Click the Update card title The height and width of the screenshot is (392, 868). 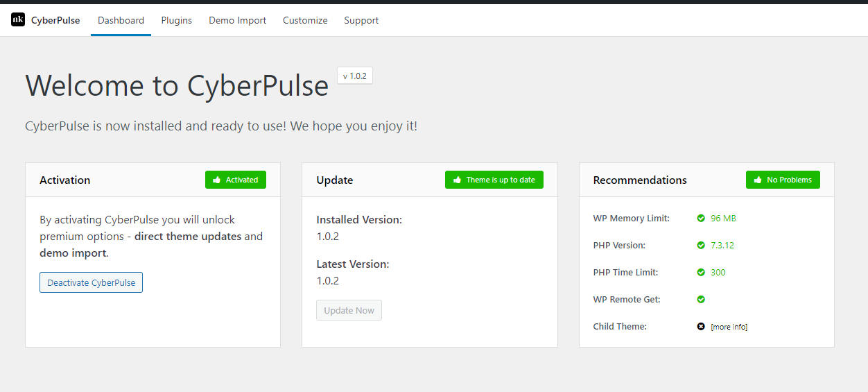pos(335,180)
